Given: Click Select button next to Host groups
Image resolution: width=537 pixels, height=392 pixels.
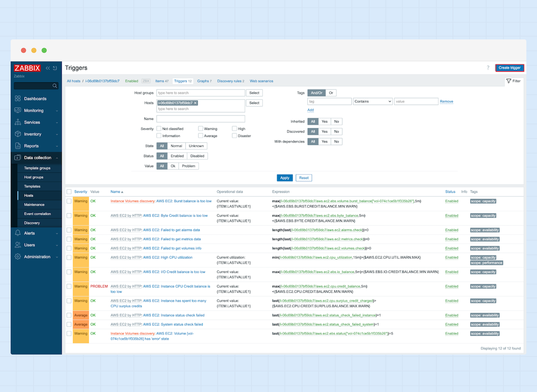Looking at the screenshot, I should click(x=254, y=93).
